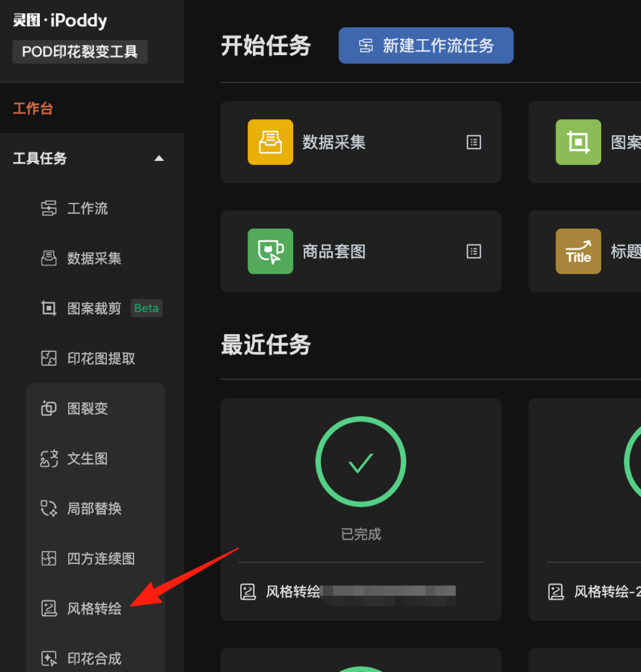This screenshot has height=672, width=641.
Task: Click the 数据采集 sidebar icon
Action: (49, 258)
